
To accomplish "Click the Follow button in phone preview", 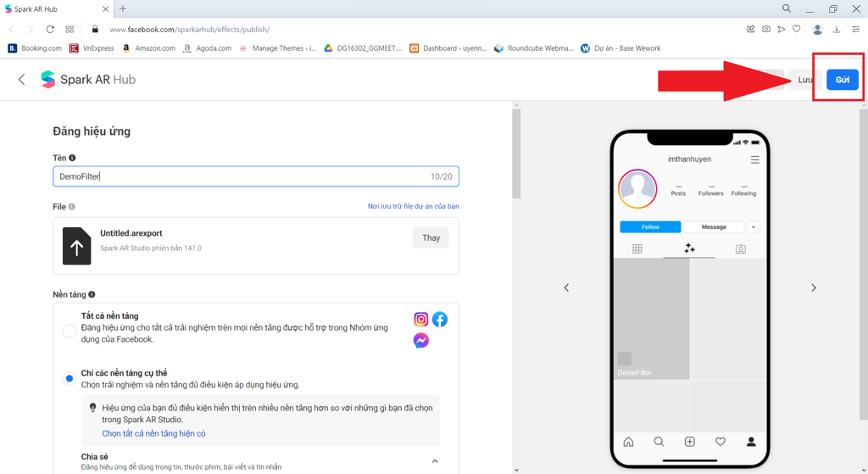I will pos(650,227).
